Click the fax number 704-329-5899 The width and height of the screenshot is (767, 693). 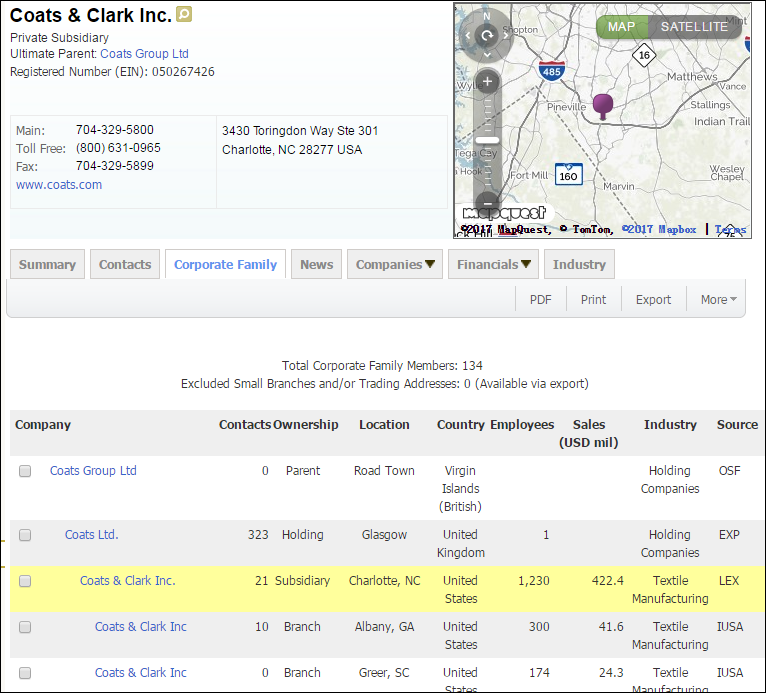click(x=114, y=166)
